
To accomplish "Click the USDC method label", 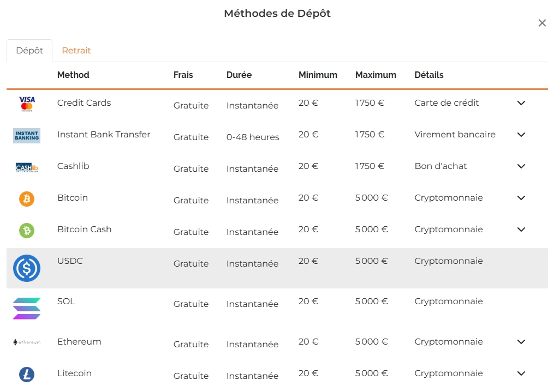I will click(70, 261).
